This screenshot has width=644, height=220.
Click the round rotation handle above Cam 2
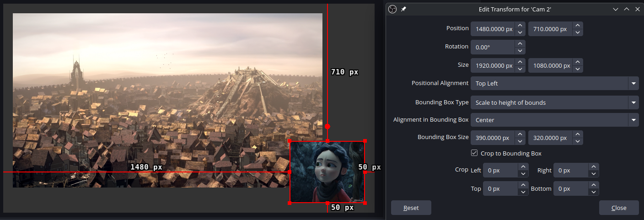(327, 126)
